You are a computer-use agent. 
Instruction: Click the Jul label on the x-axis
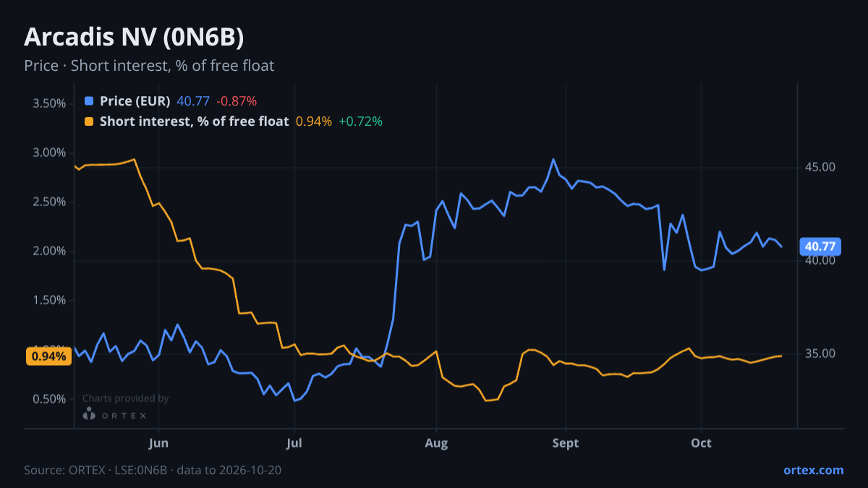[294, 443]
